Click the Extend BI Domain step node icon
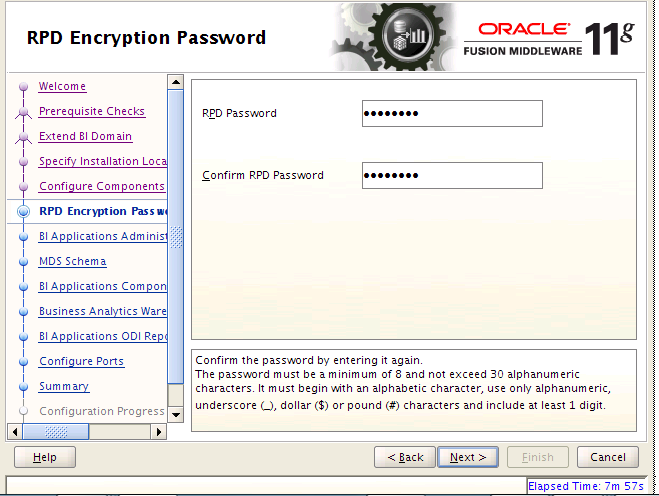 click(x=24, y=137)
